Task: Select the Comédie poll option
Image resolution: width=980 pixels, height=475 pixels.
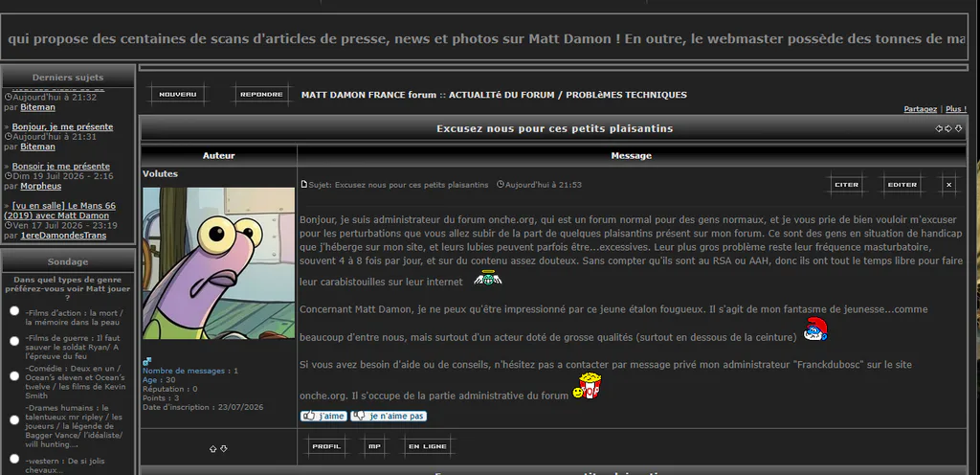Action: pos(14,375)
